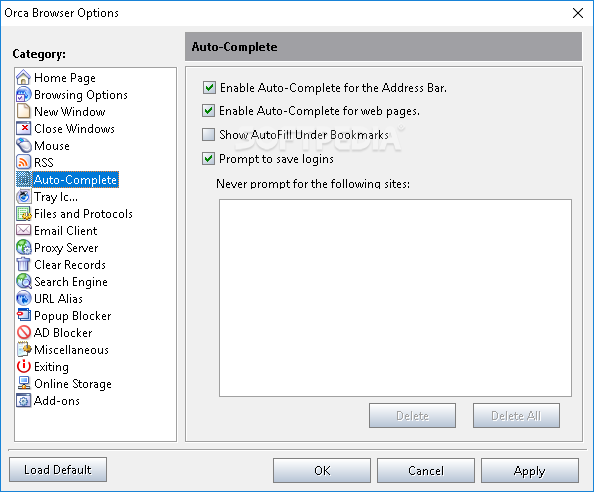594x492 pixels.
Task: Select URL Alias category
Action: coord(58,299)
